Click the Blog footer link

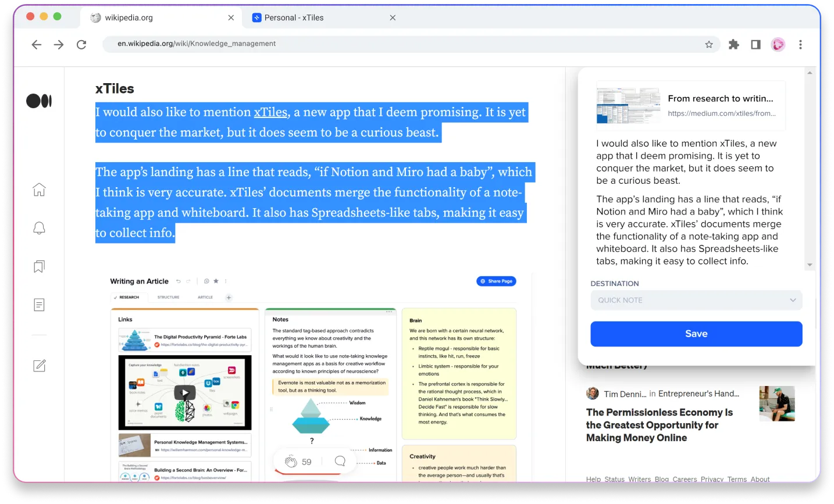662,479
